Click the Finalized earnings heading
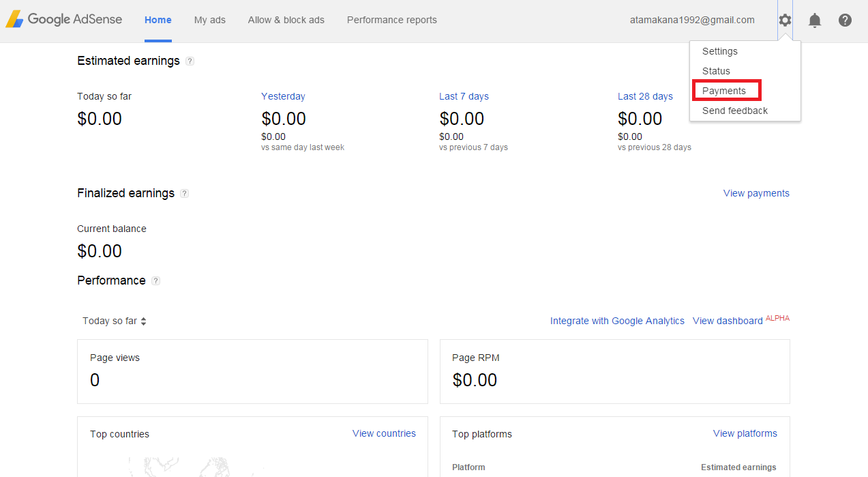This screenshot has height=477, width=868. click(125, 193)
